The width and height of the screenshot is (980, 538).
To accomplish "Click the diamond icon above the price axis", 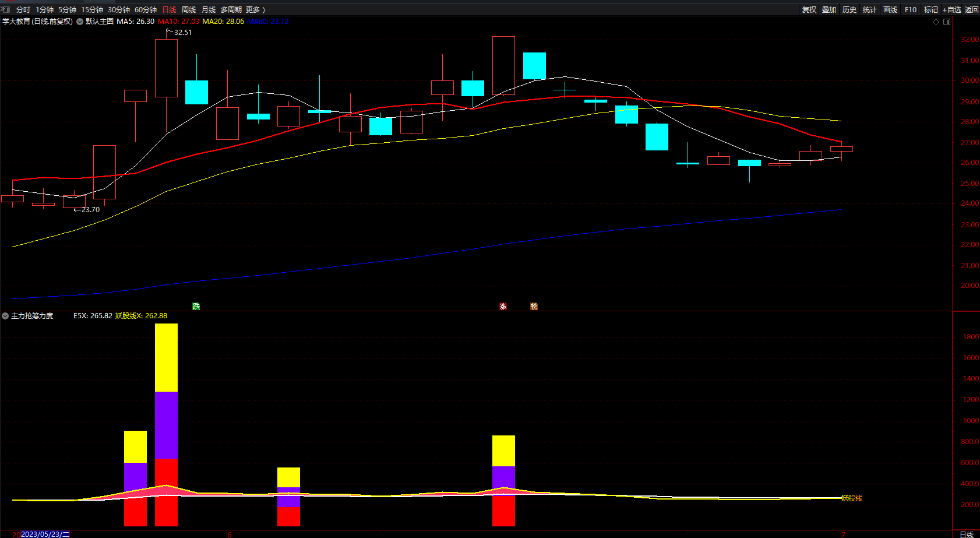I will click(936, 22).
